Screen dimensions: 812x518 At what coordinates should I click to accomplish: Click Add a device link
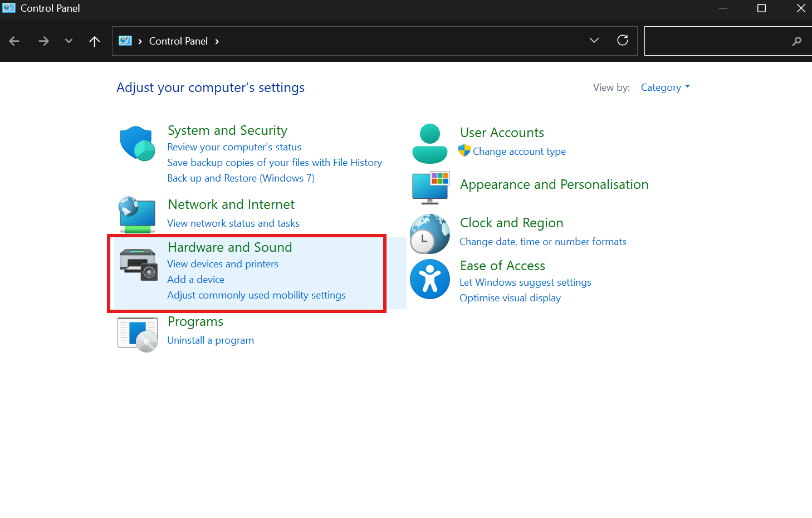(196, 280)
